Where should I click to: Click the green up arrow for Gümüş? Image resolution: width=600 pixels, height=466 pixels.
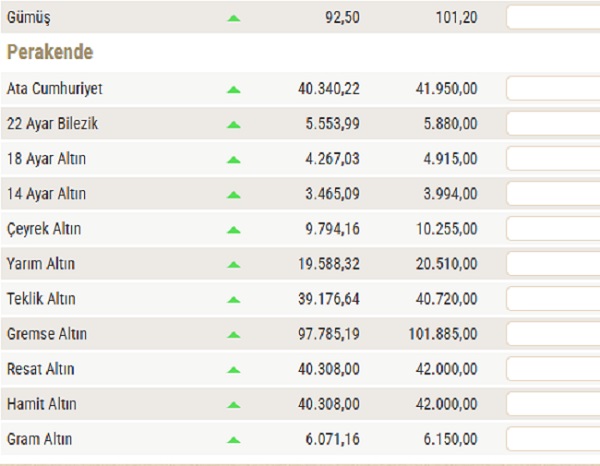click(234, 18)
